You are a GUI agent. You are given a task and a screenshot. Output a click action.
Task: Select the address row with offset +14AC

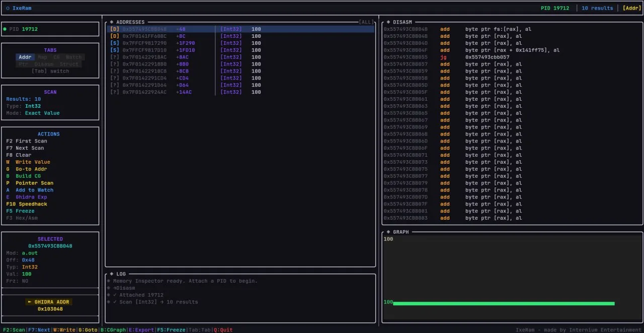pyautogui.click(x=240, y=92)
